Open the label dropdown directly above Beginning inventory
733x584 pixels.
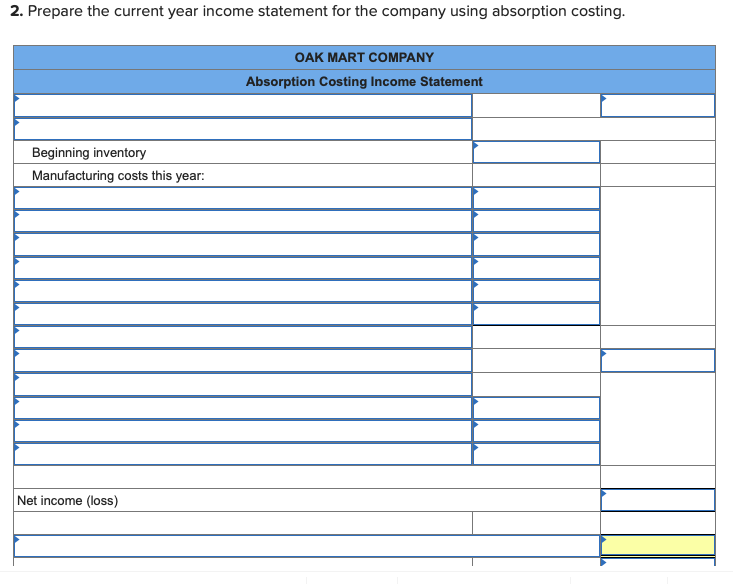tap(243, 129)
